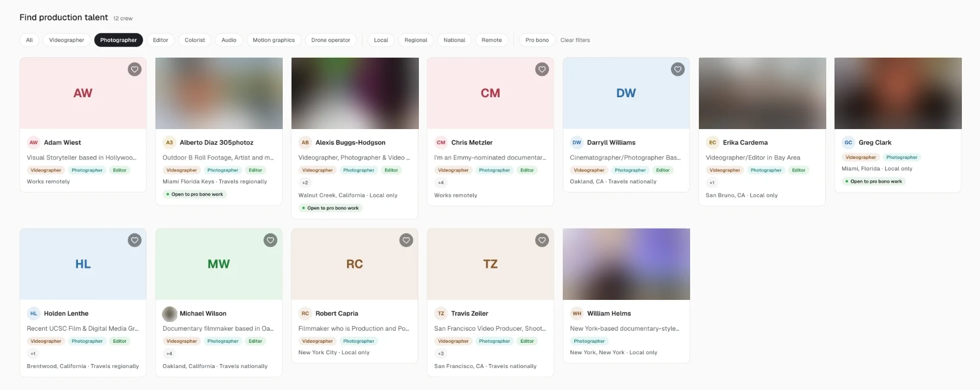Click the EC avatar badge by Erika Cardema
980x390 pixels.
713,142
